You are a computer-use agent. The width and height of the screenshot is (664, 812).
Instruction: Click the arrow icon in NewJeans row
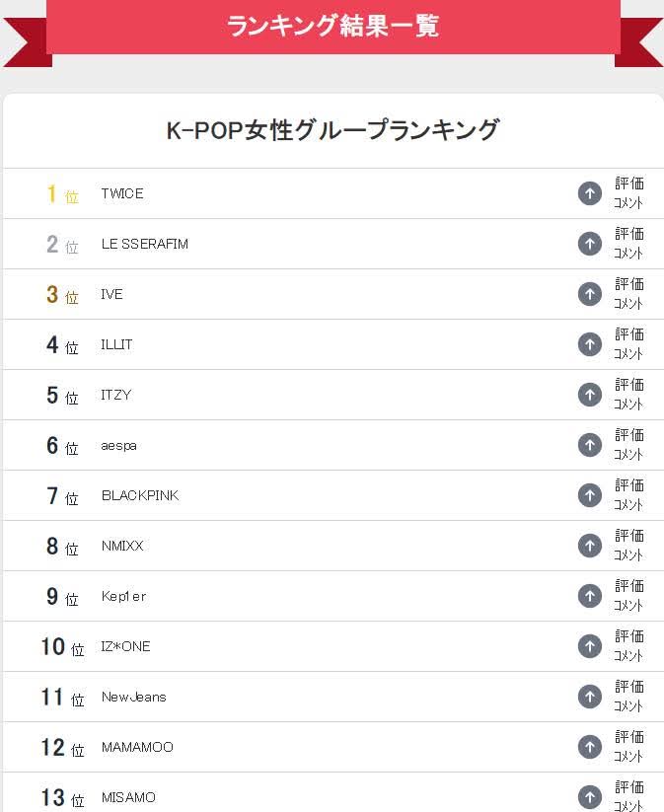click(589, 697)
